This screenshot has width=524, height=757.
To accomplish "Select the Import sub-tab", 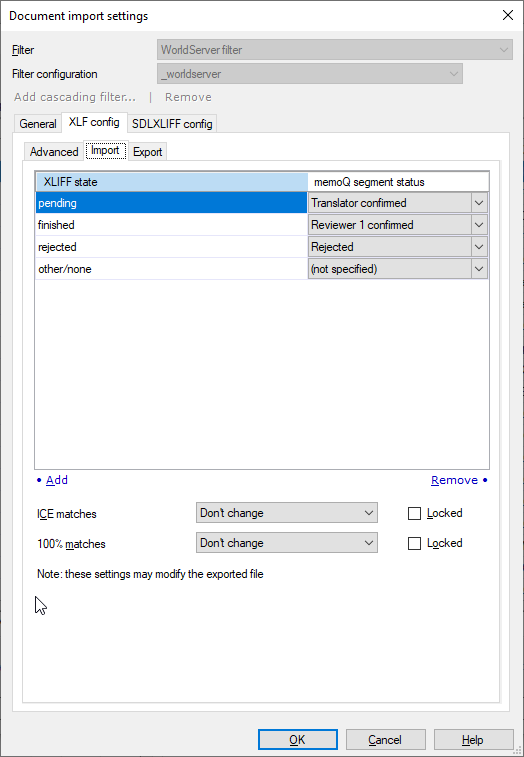I will (105, 151).
